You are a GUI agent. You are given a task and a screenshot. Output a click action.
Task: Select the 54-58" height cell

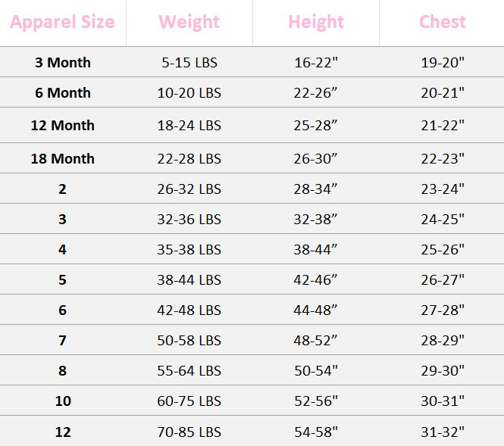pyautogui.click(x=316, y=432)
